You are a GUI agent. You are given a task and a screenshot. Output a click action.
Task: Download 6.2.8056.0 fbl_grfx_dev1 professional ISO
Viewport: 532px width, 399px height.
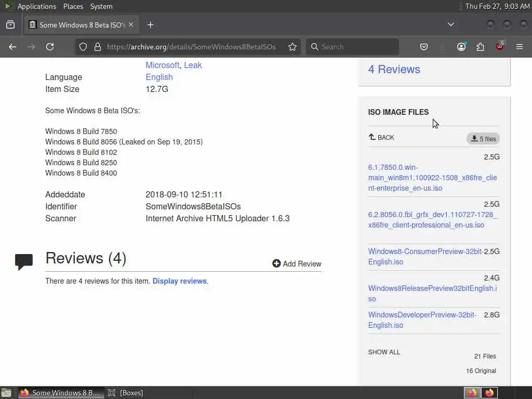tap(432, 220)
